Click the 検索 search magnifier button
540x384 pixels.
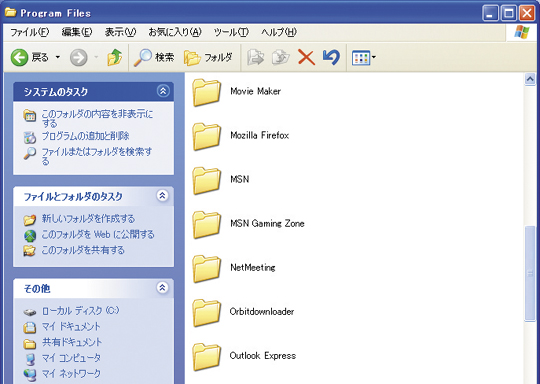(154, 57)
